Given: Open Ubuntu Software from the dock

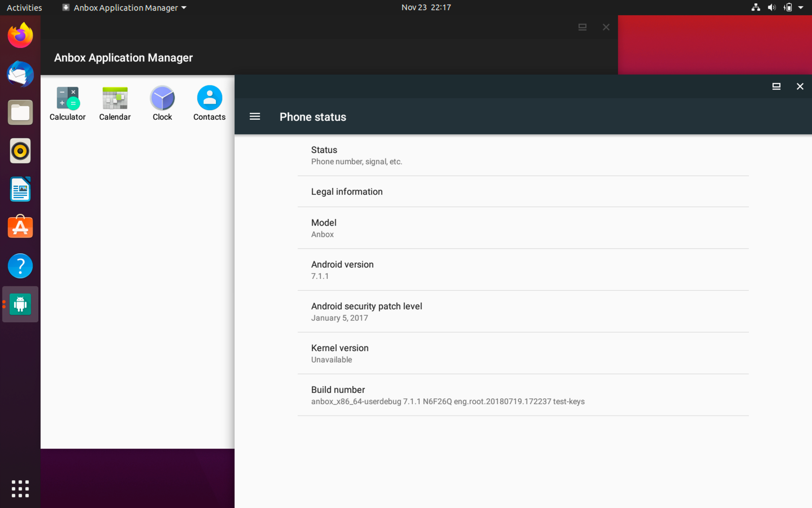Looking at the screenshot, I should pos(20,227).
